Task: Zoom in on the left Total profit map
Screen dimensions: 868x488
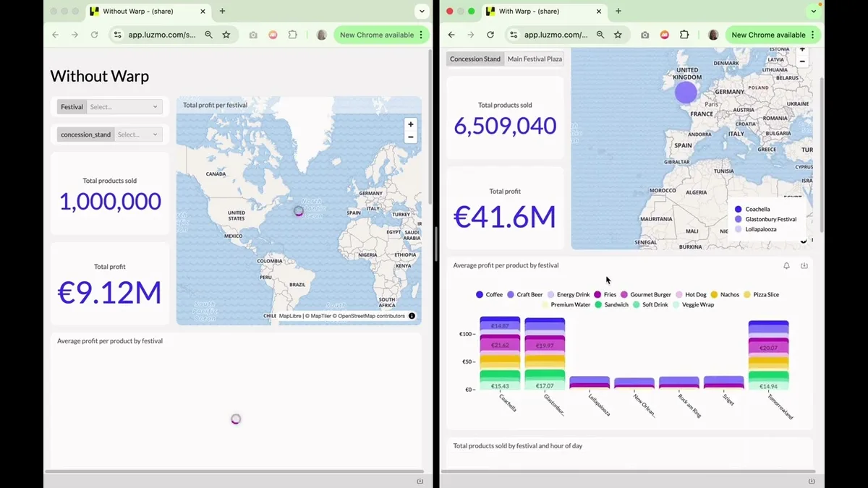Action: tap(411, 124)
